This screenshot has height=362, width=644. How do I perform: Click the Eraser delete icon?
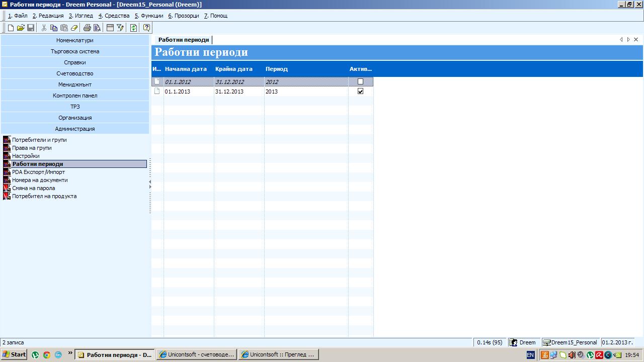[x=74, y=28]
